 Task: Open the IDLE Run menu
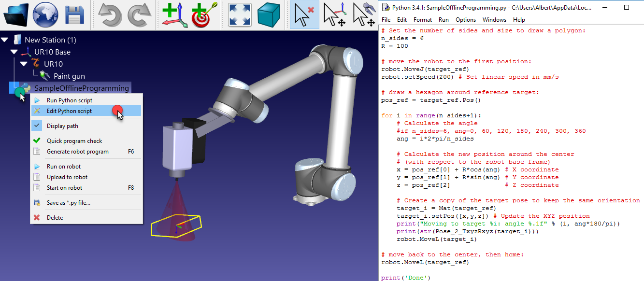tap(443, 20)
